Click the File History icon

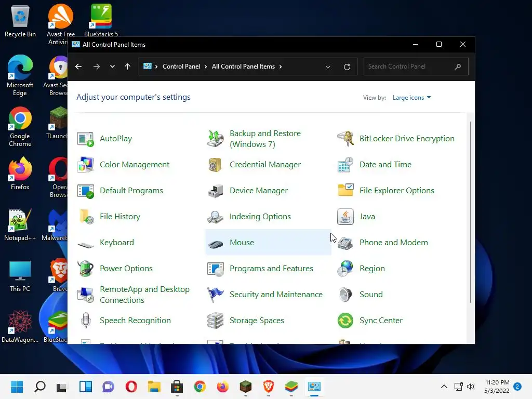coord(86,217)
